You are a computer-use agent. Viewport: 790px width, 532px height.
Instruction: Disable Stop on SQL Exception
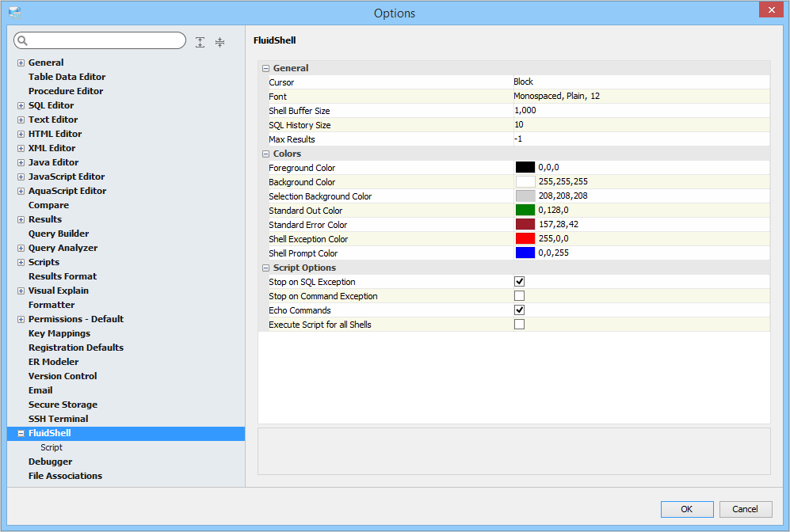(x=519, y=281)
